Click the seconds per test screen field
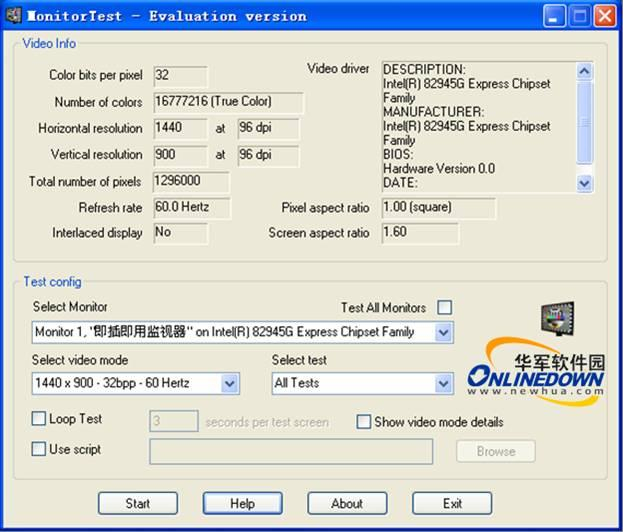This screenshot has height=532, width=623. click(x=174, y=421)
